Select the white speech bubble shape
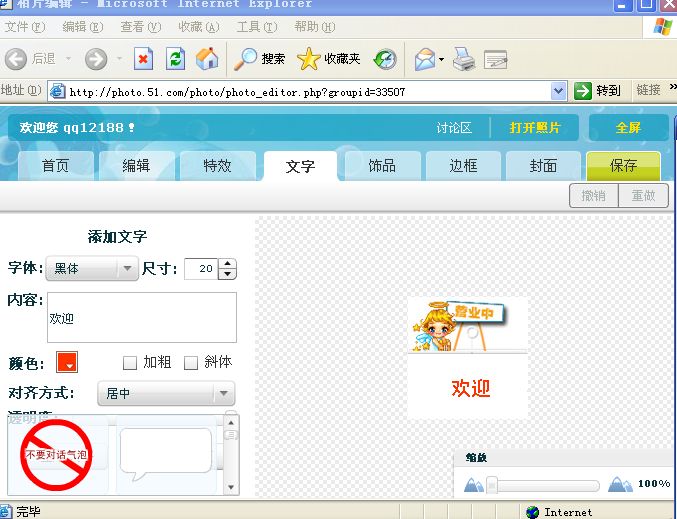This screenshot has height=519, width=677. (x=166, y=454)
